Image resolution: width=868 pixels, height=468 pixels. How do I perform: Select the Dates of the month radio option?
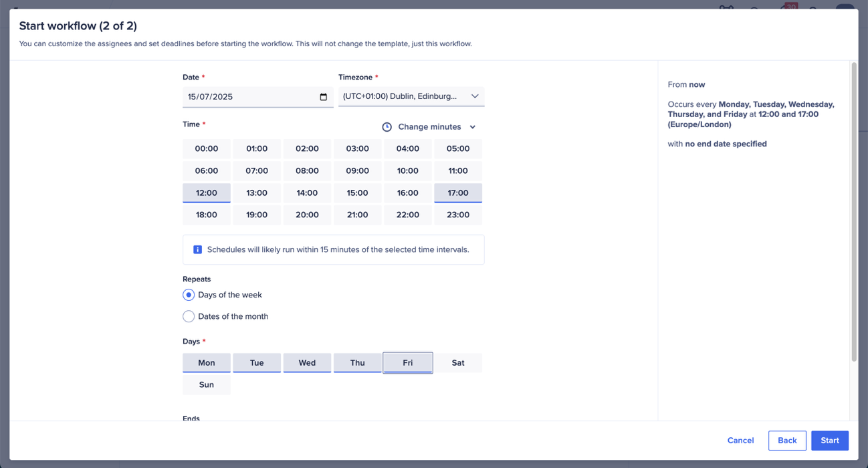189,316
